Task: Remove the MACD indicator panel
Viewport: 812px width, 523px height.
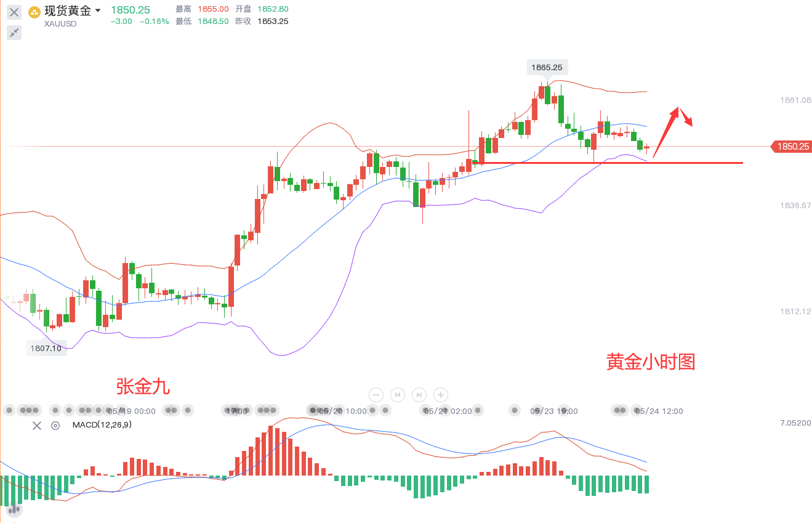Action: (37, 425)
